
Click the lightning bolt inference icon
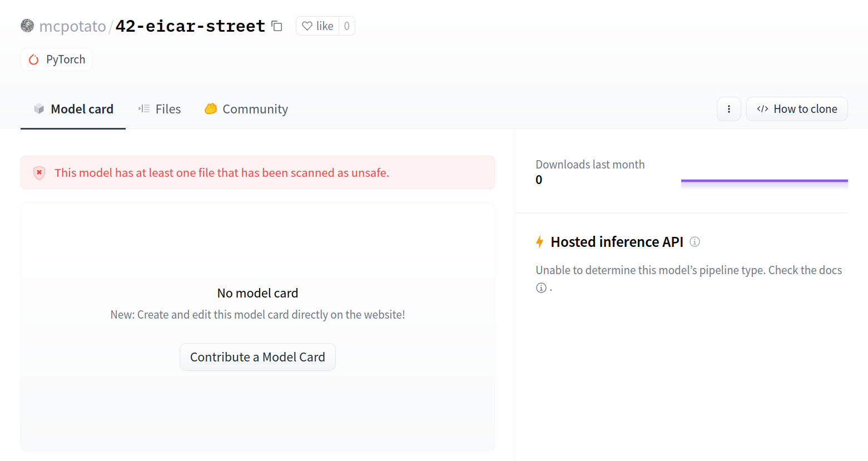[x=539, y=242]
